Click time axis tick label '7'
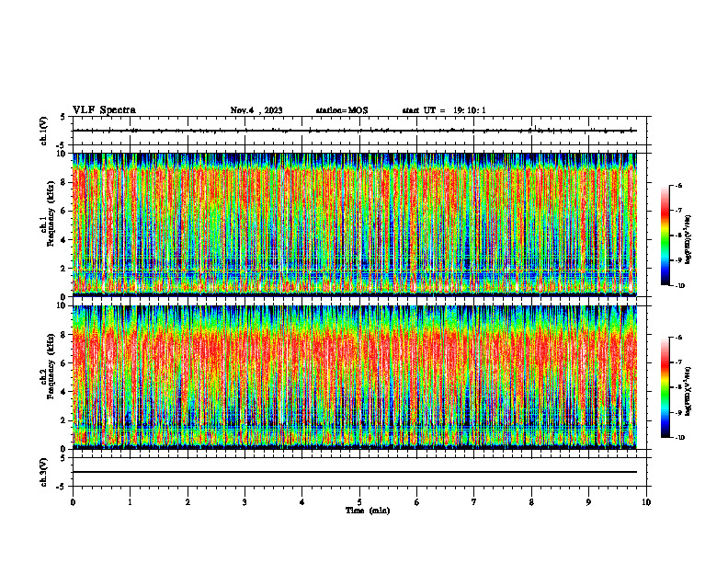The height and width of the screenshot is (563, 728). point(474,502)
